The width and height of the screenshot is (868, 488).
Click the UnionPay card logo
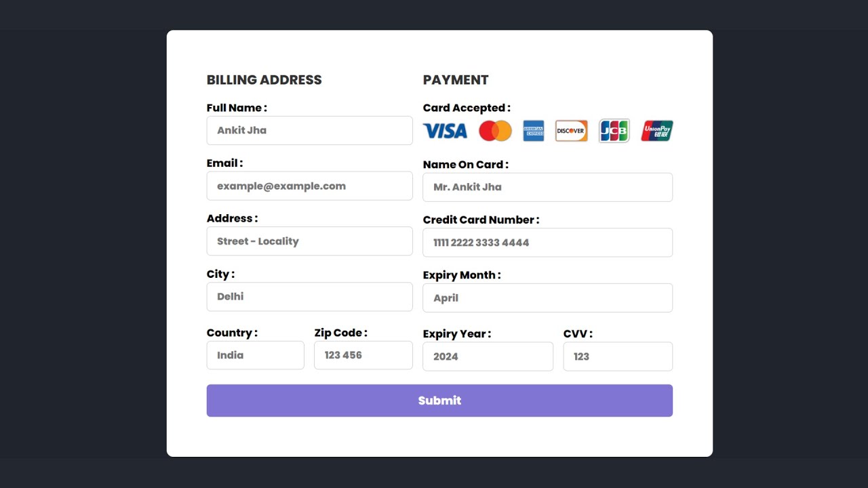click(x=657, y=131)
